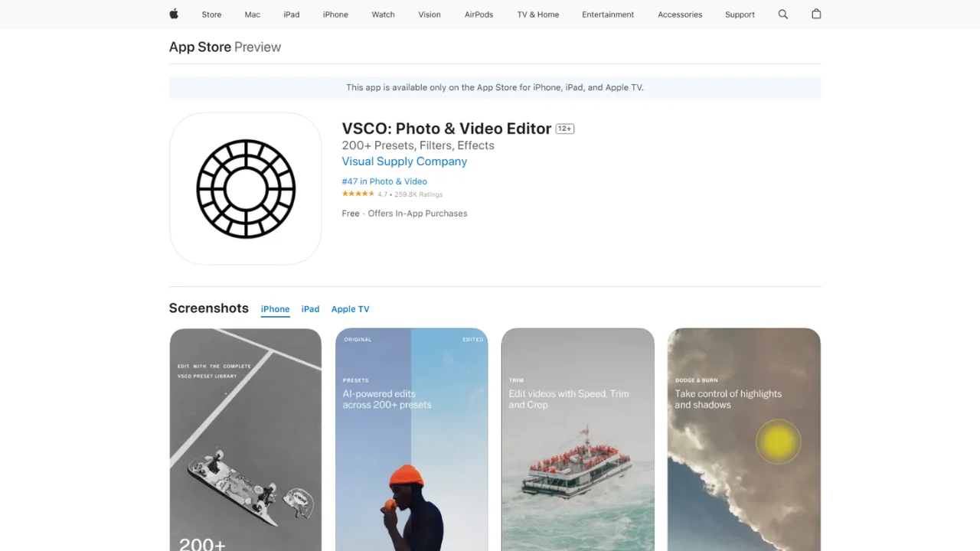Click the star rating row

click(358, 194)
